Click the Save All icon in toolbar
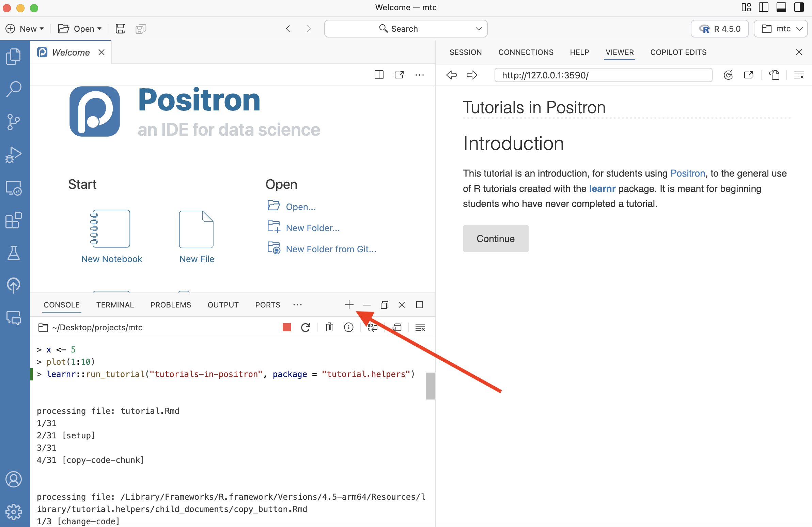The image size is (812, 527). coord(141,29)
